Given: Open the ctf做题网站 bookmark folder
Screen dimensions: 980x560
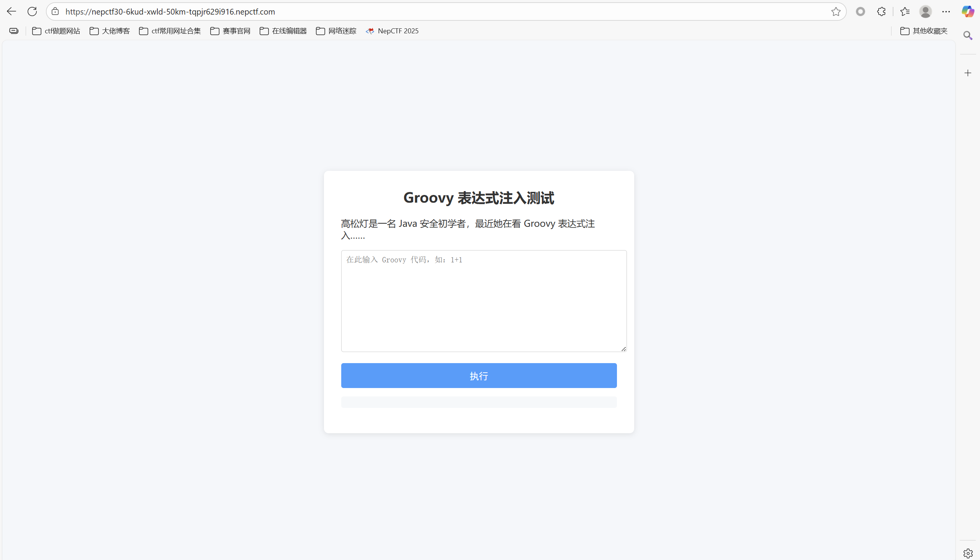Looking at the screenshot, I should pos(56,31).
